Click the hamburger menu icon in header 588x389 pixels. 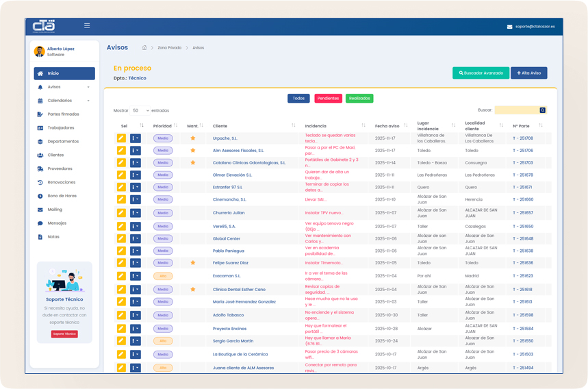(87, 26)
